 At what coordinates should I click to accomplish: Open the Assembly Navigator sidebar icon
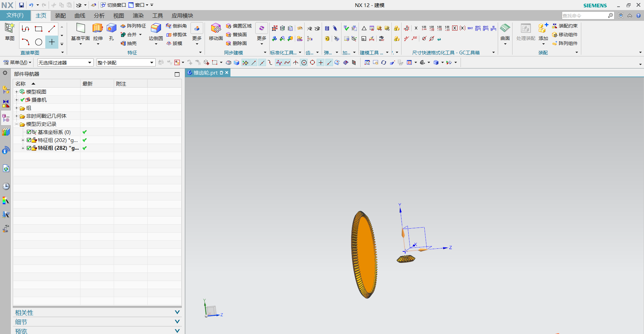[x=6, y=90]
